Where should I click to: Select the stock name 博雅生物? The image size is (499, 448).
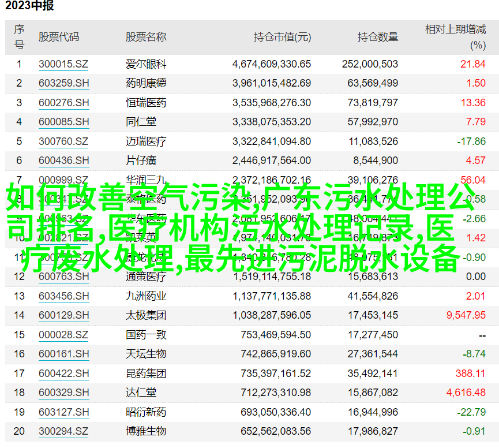[146, 431]
